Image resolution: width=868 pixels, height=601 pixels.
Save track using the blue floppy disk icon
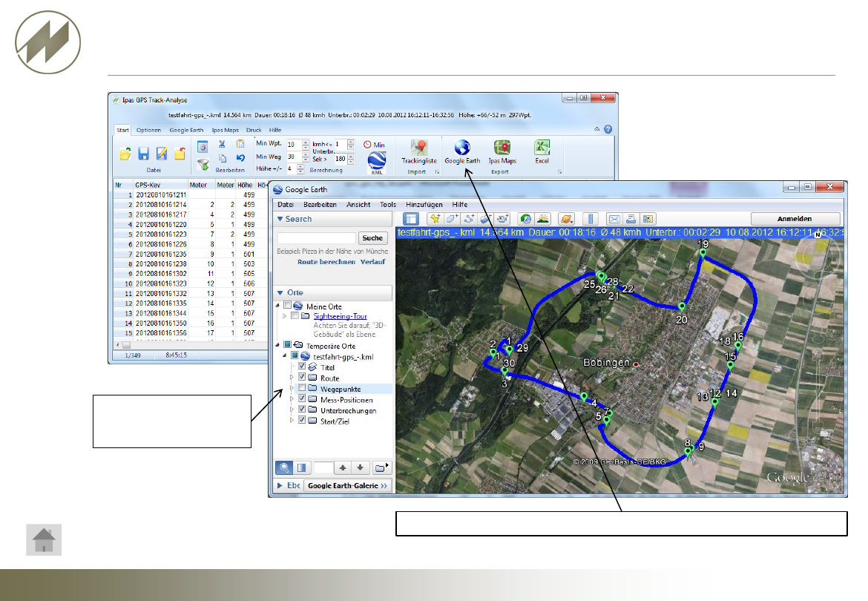(x=143, y=154)
